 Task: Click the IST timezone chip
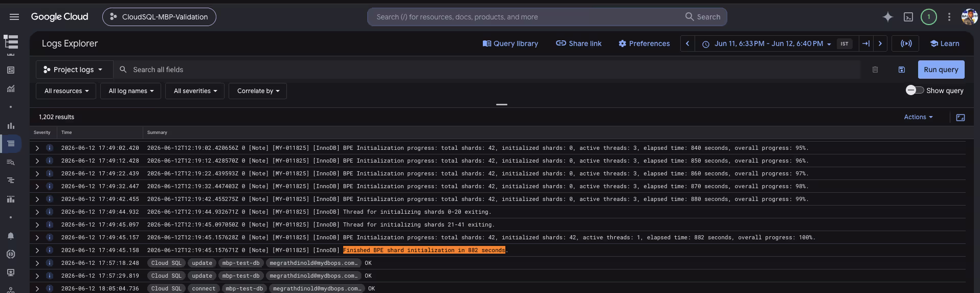844,43
